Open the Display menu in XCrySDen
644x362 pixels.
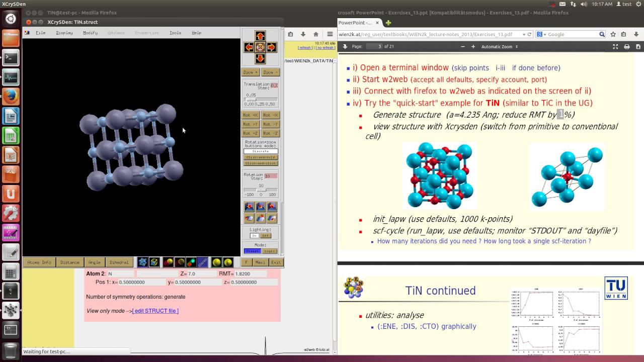coord(64,33)
